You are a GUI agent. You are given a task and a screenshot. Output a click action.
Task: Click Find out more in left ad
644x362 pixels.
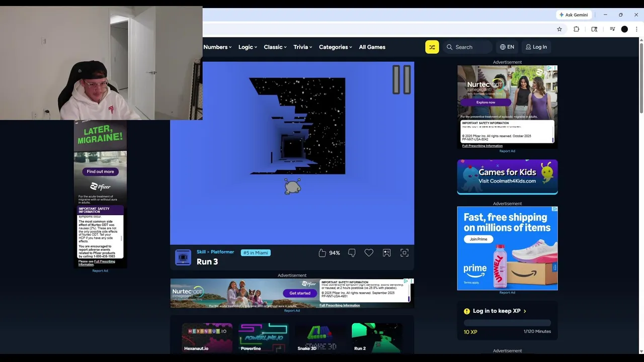pos(100,171)
